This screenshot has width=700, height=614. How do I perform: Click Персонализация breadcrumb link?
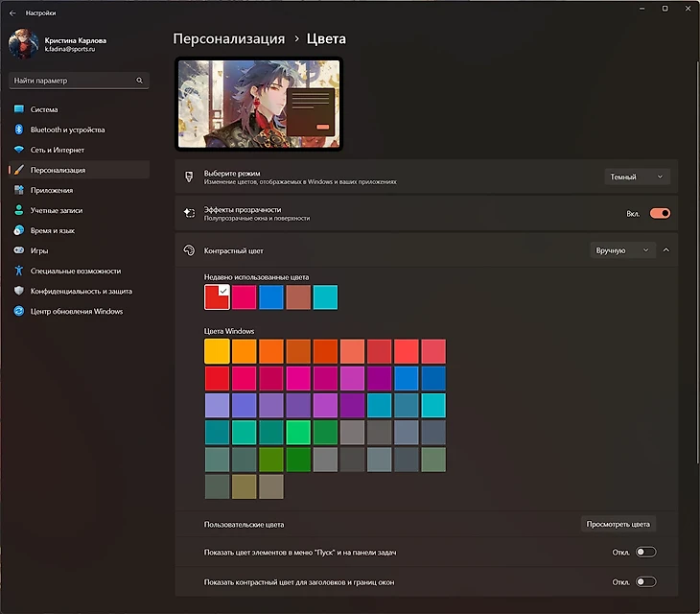(x=228, y=39)
